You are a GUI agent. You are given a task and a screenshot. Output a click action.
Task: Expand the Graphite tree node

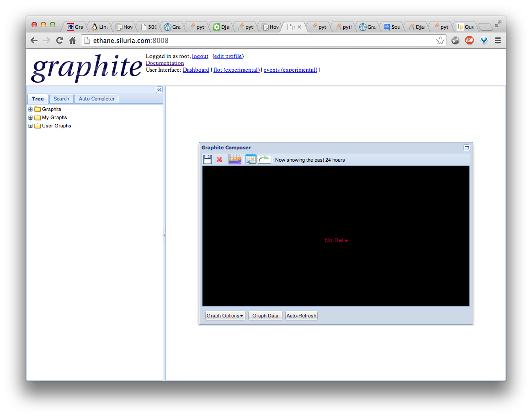31,109
